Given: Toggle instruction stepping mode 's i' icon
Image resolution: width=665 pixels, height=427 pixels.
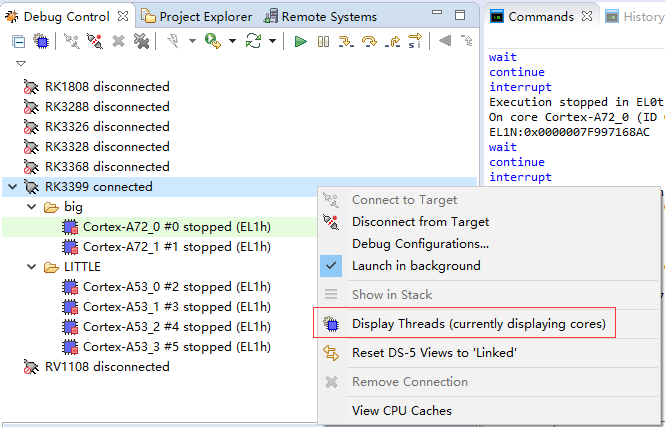Looking at the screenshot, I should pos(415,41).
